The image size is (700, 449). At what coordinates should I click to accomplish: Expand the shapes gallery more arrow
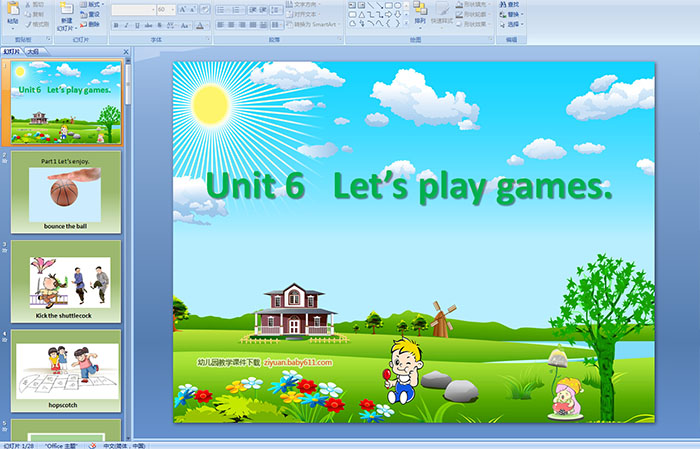406,23
